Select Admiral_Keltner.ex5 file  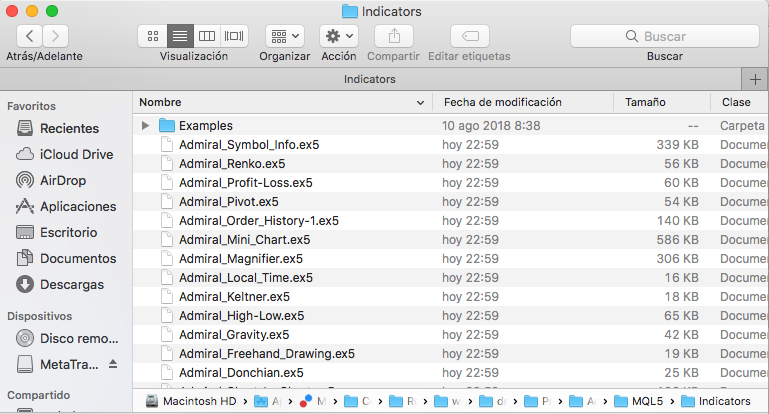pos(234,297)
